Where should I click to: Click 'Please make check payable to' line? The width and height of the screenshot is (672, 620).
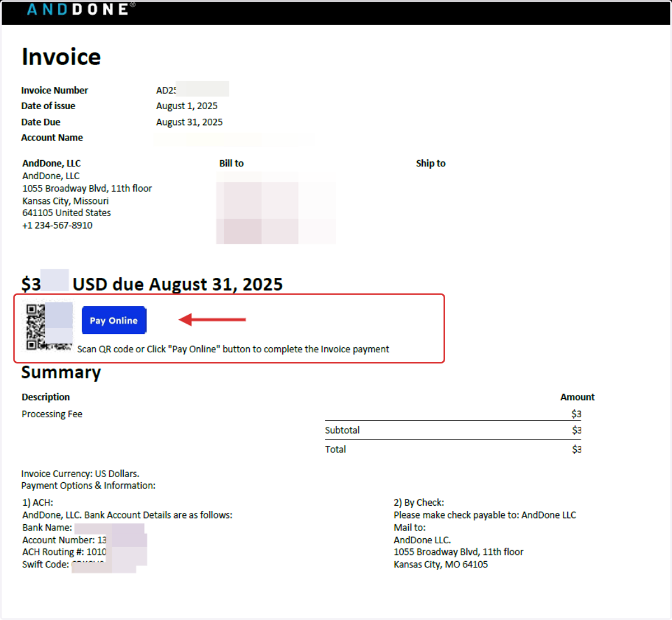pyautogui.click(x=485, y=515)
